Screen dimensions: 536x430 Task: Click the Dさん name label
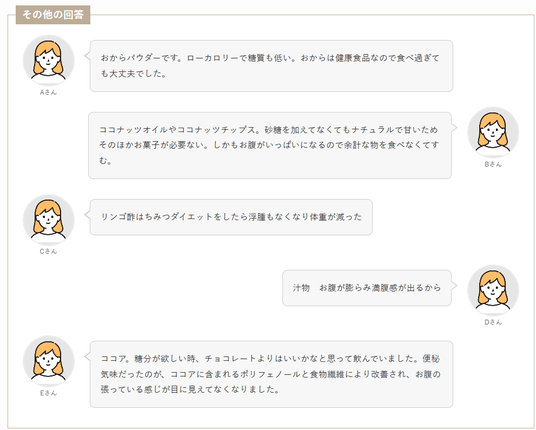493,322
